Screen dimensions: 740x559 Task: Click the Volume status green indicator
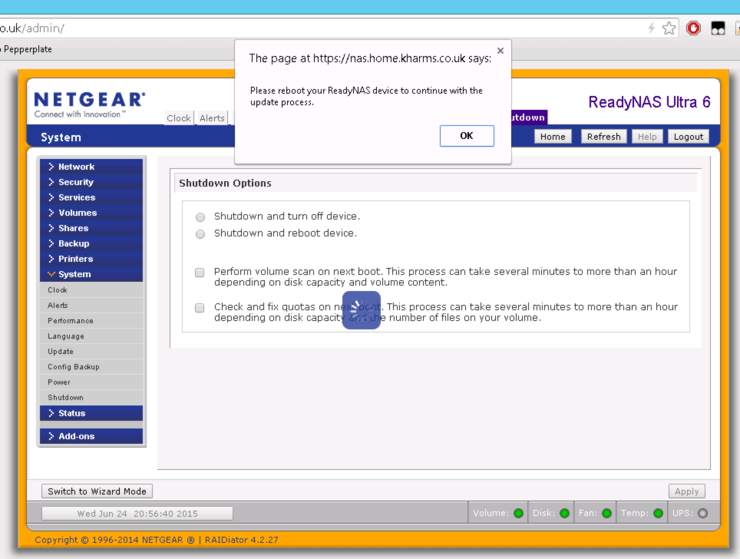(518, 513)
